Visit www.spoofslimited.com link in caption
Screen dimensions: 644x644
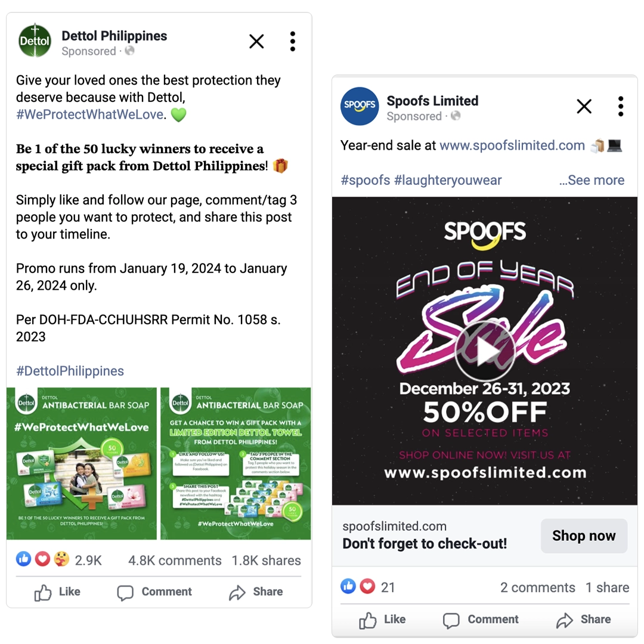coord(512,145)
